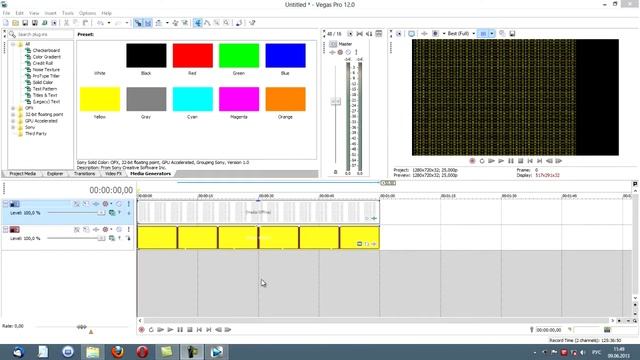This screenshot has height=360, width=640.
Task: Choose the Blue color preset
Action: 285,56
